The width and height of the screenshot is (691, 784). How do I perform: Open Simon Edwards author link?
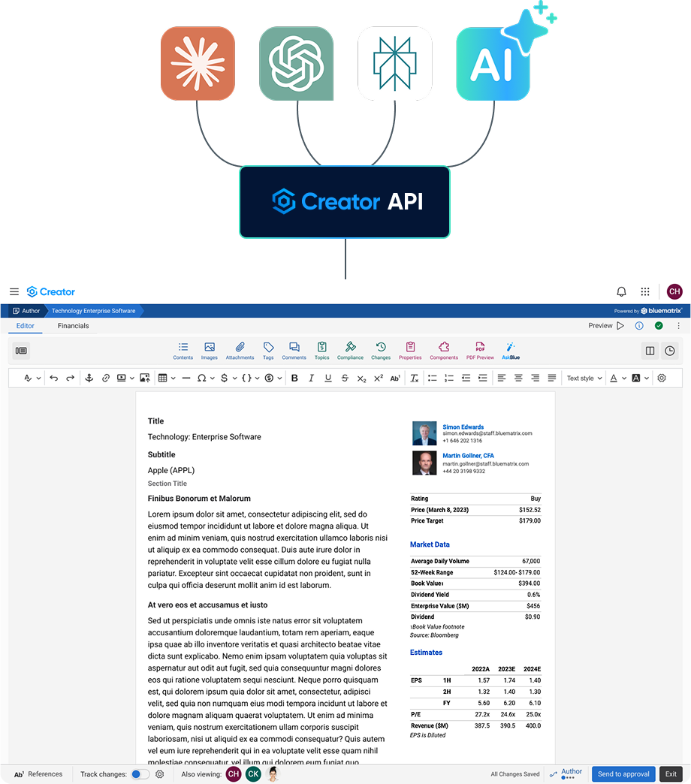click(463, 427)
